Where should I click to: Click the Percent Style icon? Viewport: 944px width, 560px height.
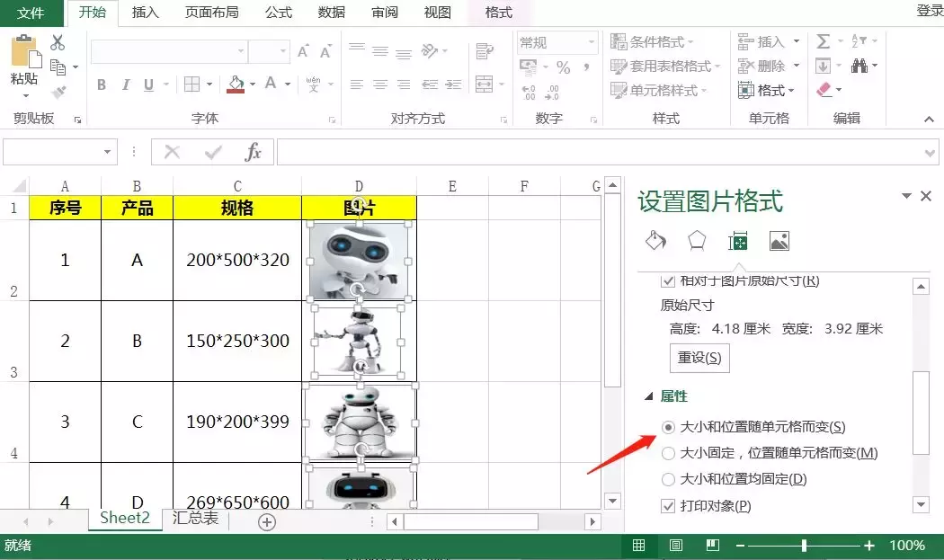[563, 67]
